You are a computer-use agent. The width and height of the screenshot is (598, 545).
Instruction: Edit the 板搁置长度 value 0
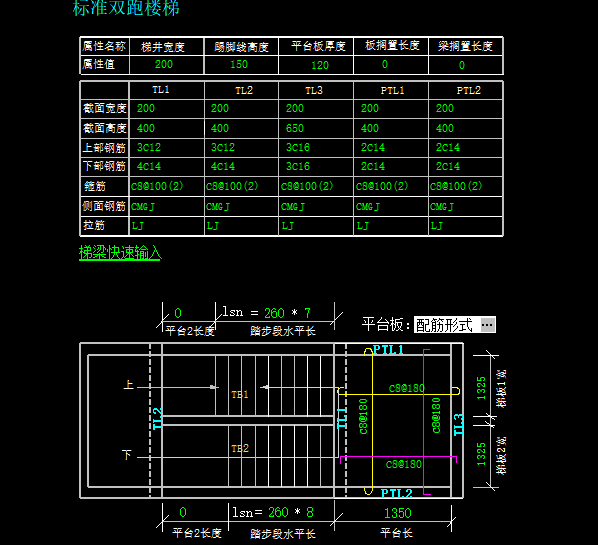pos(385,64)
